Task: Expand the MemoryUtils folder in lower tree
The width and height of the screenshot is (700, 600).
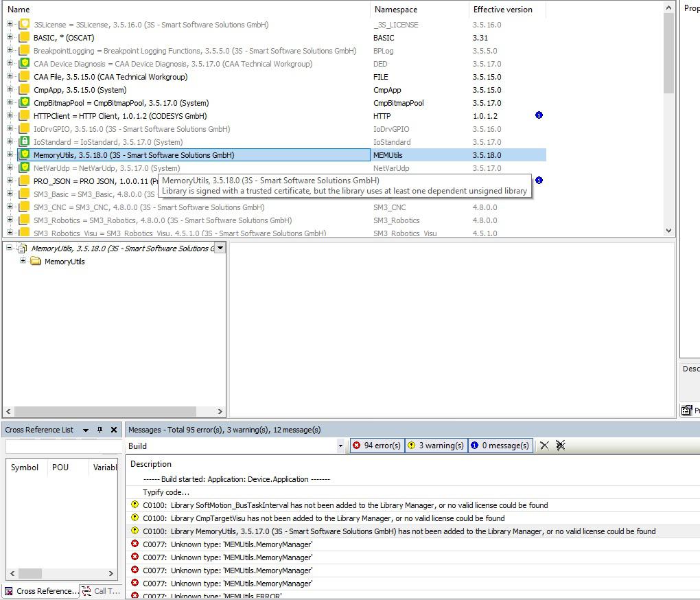Action: coord(23,262)
